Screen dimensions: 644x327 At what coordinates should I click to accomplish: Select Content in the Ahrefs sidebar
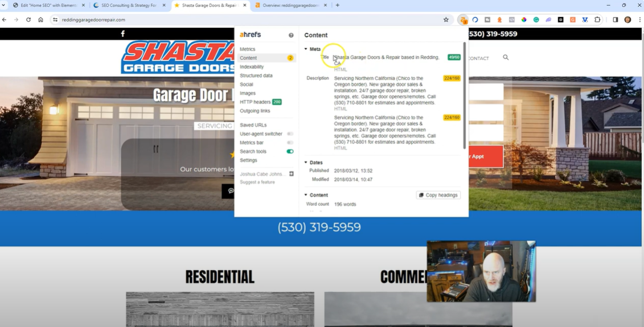coord(266,58)
